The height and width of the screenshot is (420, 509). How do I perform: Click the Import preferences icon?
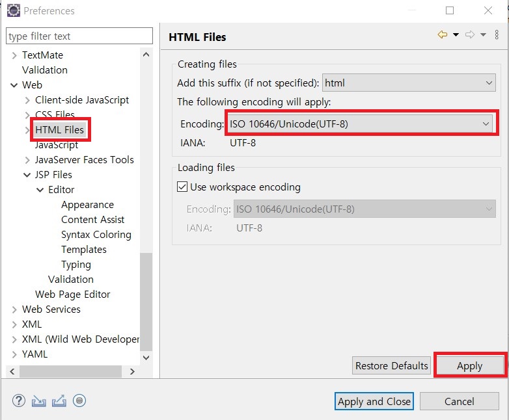pyautogui.click(x=38, y=401)
